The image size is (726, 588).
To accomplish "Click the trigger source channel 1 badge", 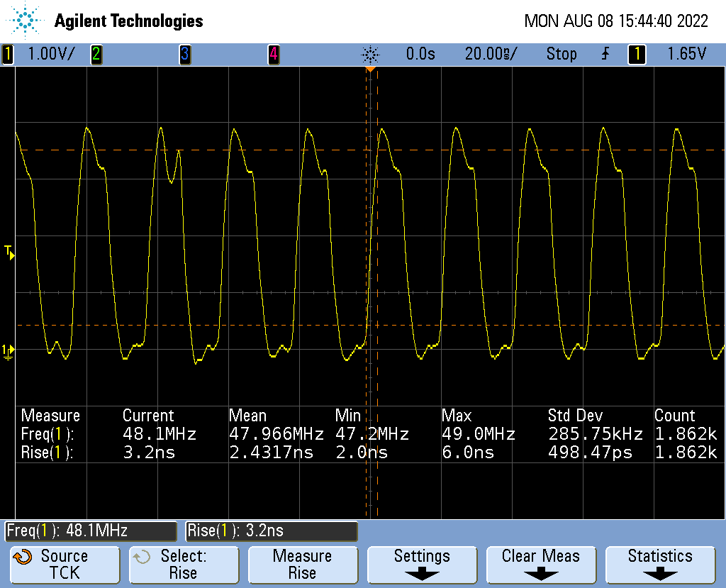I will pyautogui.click(x=636, y=54).
